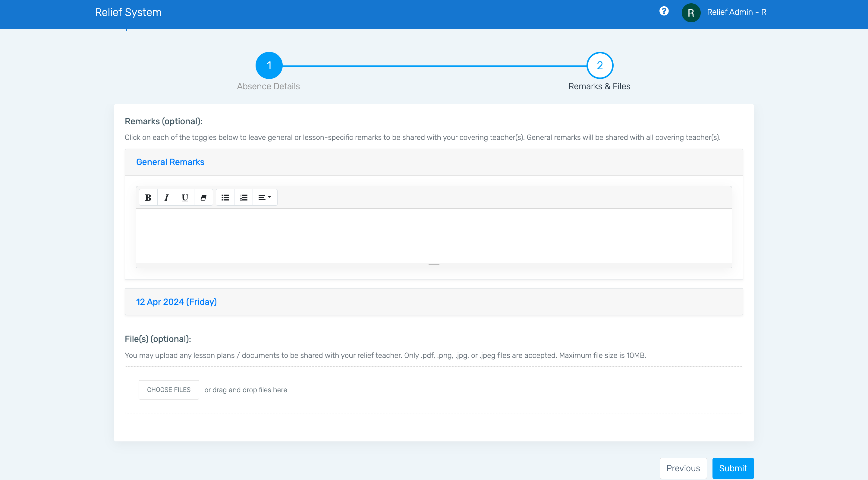Expand the General Remarks section
This screenshot has height=480, width=868.
(x=170, y=162)
